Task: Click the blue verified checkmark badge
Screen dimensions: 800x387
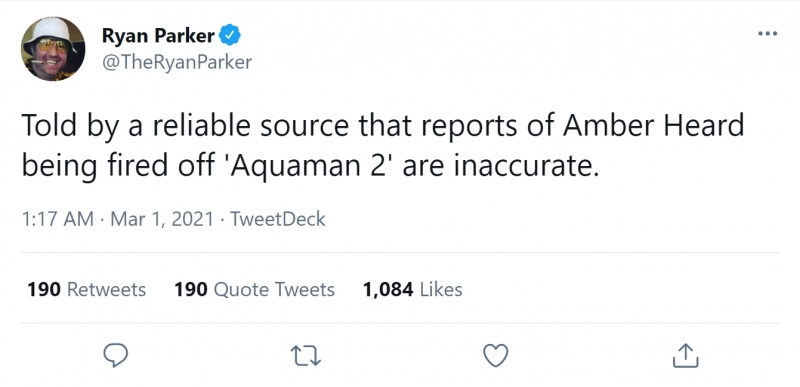Action: tap(230, 36)
